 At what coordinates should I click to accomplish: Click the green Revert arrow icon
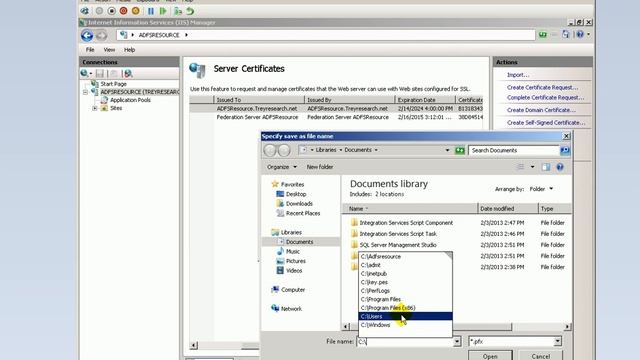190,11
